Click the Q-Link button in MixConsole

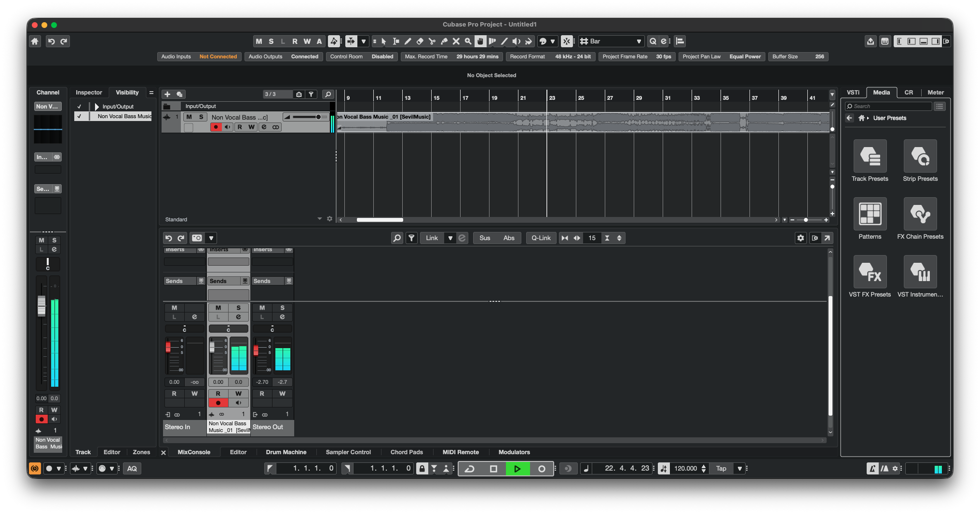[x=541, y=238]
